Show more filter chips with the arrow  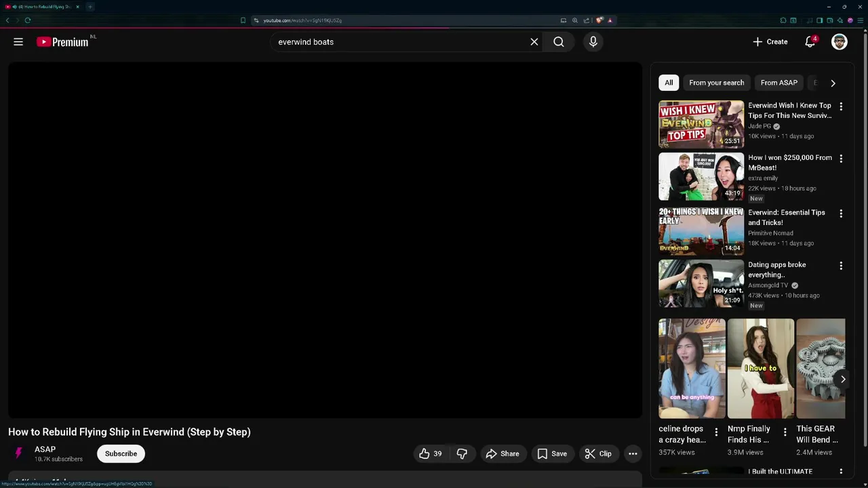coord(833,83)
